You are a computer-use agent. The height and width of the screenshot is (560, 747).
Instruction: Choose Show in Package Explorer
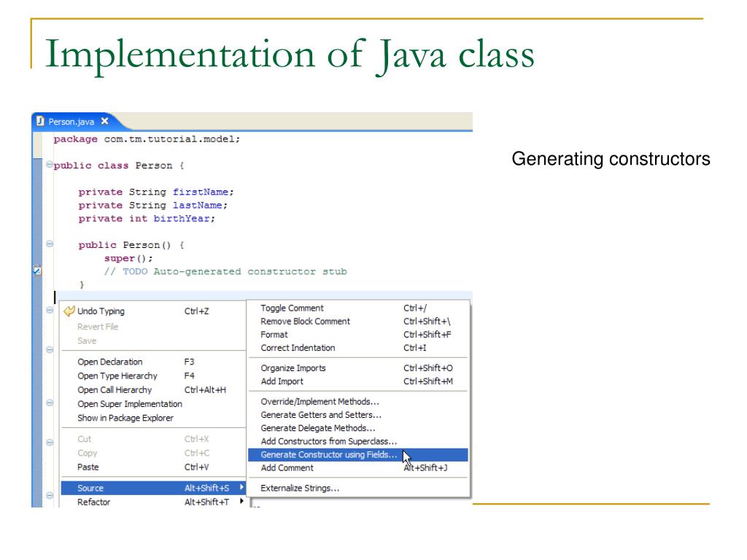coord(153,418)
